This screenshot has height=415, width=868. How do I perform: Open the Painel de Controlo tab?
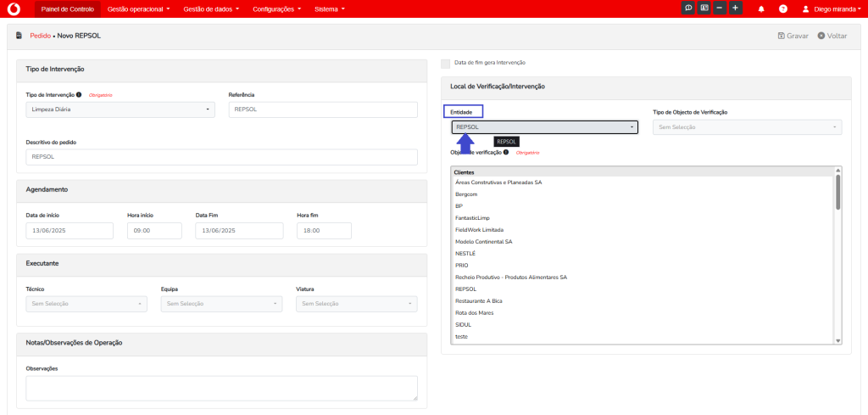tap(68, 8)
